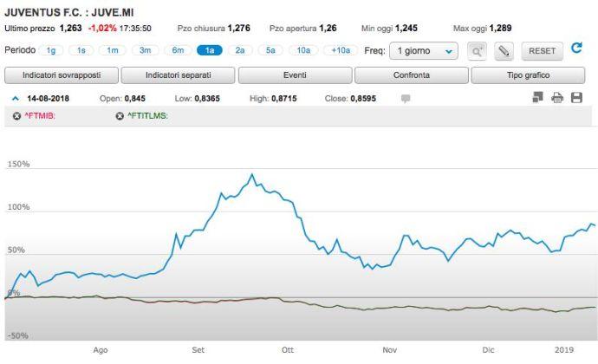
Task: Select the 1s period
Action: (x=81, y=50)
